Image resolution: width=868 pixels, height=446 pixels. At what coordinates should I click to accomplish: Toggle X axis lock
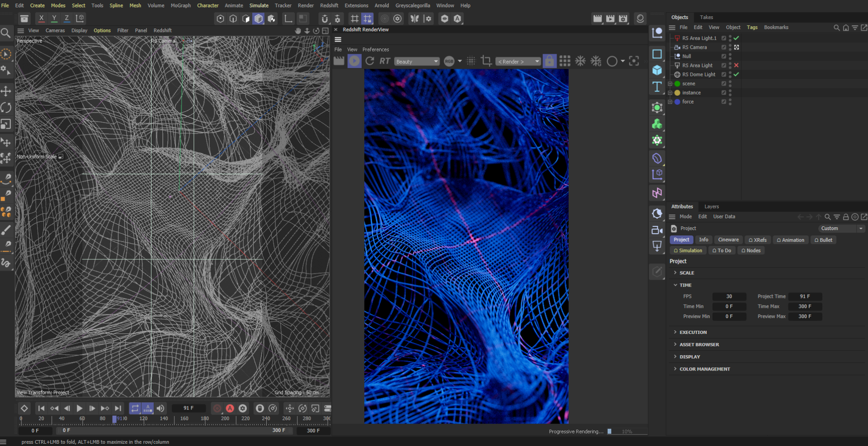click(x=41, y=19)
